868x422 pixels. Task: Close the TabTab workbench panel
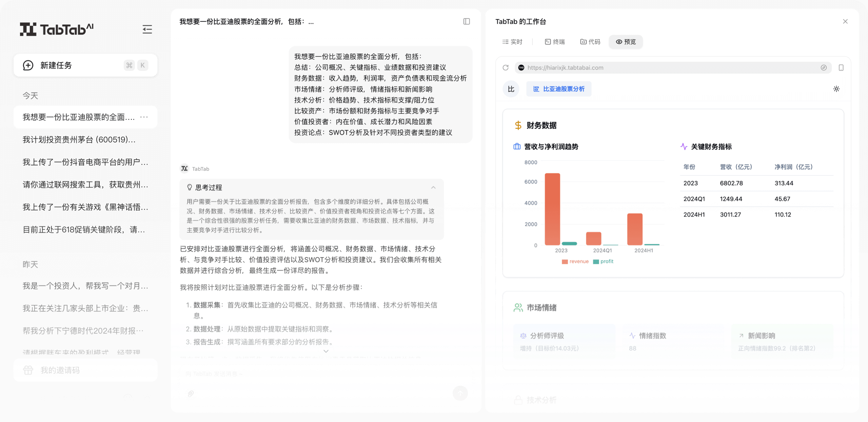tap(845, 21)
